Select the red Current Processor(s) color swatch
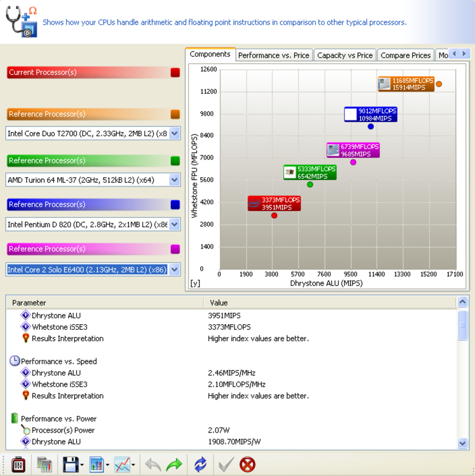 (175, 72)
